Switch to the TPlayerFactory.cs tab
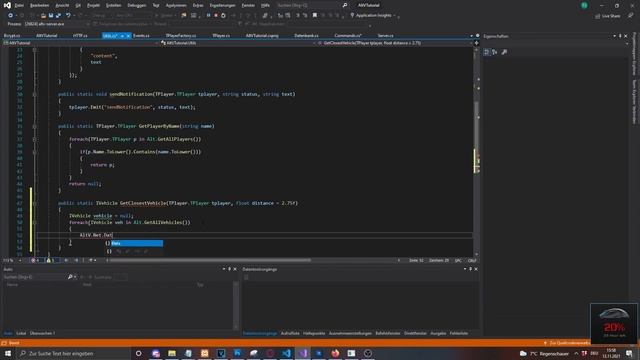The height and width of the screenshot is (360, 640). pyautogui.click(x=181, y=36)
